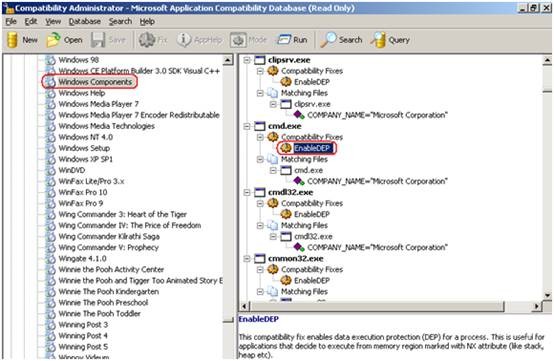Image resolution: width=554 pixels, height=361 pixels.
Task: Select Windows XP SP1 entry
Action: (85, 159)
